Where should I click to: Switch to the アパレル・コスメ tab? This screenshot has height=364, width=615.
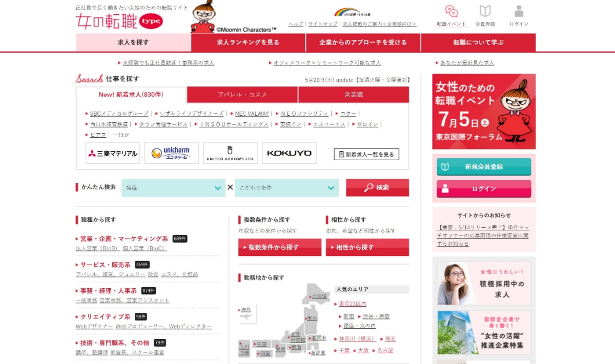point(242,95)
